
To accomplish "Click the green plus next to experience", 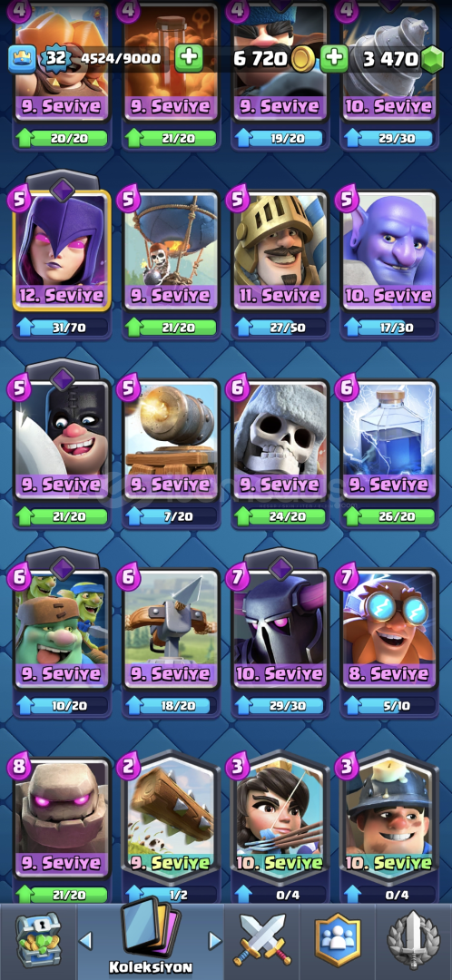I will [188, 59].
